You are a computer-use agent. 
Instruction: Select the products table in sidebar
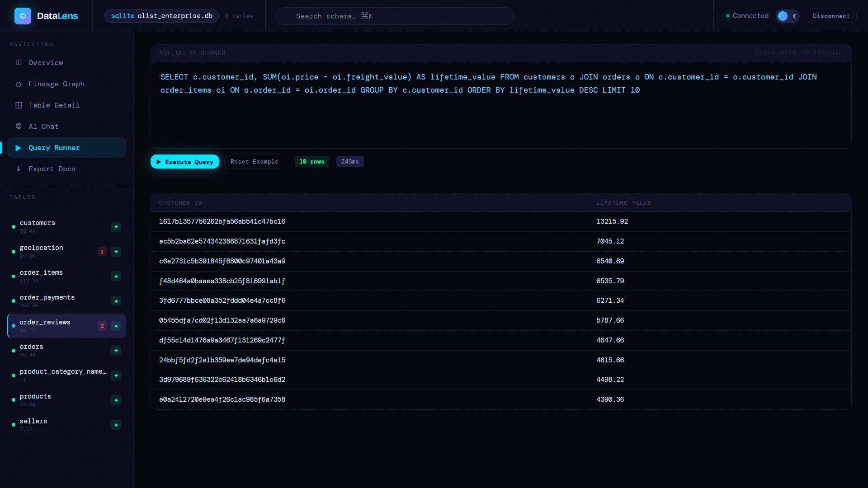pos(66,400)
